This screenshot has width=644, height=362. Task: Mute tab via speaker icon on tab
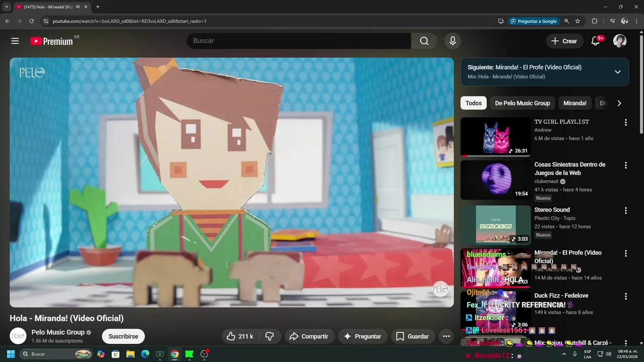tap(77, 7)
